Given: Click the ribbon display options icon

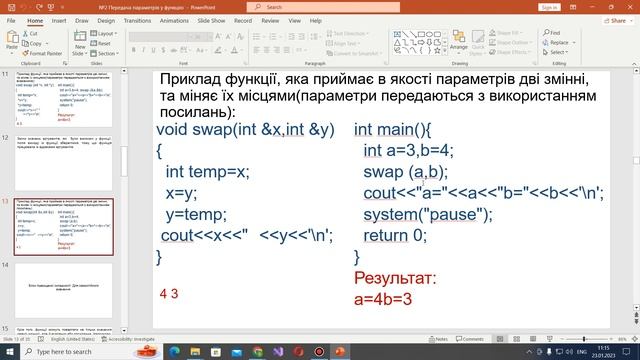Looking at the screenshot, I should [573, 7].
